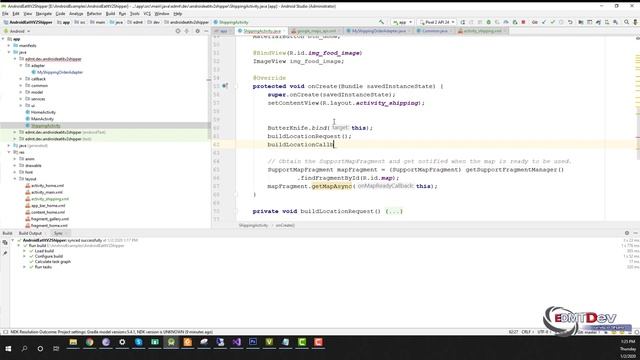This screenshot has width=640, height=360.
Task: Click Android Studio icon in the taskbar
Action: 171,342
